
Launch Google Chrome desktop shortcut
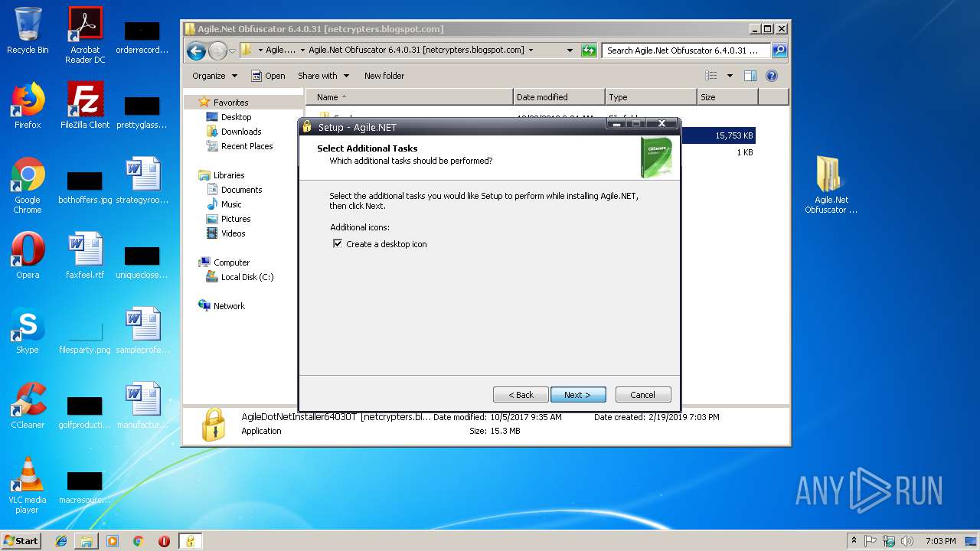point(28,186)
